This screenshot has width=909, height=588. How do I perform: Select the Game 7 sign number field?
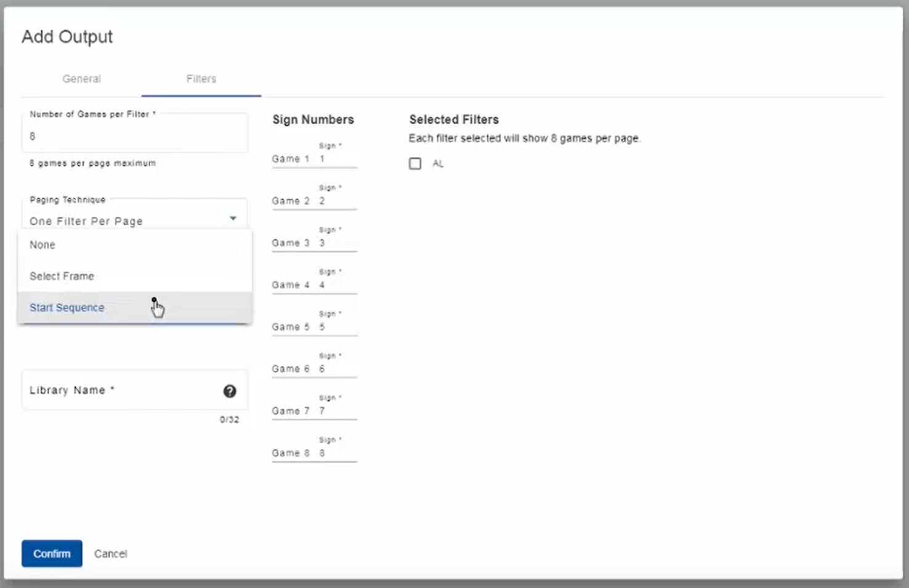(336, 411)
